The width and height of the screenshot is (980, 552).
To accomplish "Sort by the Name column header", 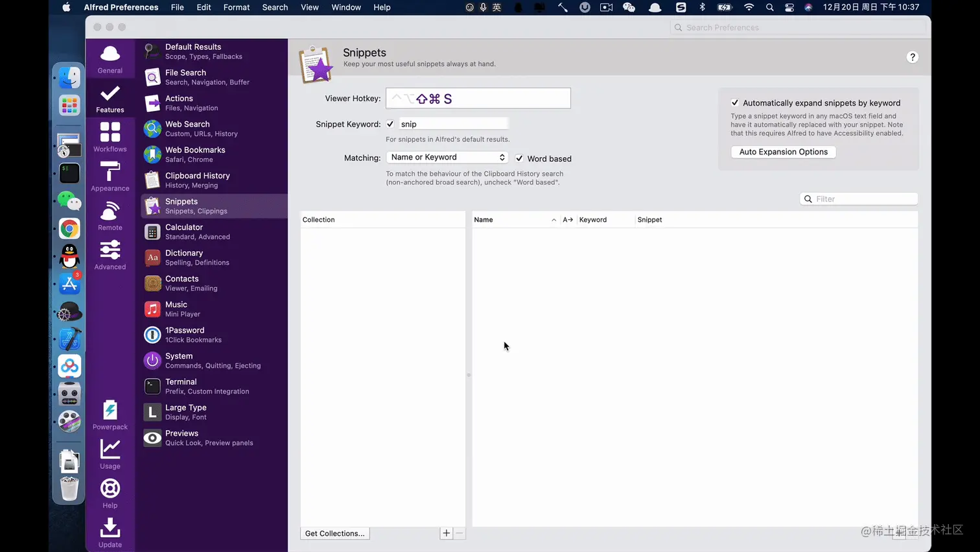I will (515, 220).
